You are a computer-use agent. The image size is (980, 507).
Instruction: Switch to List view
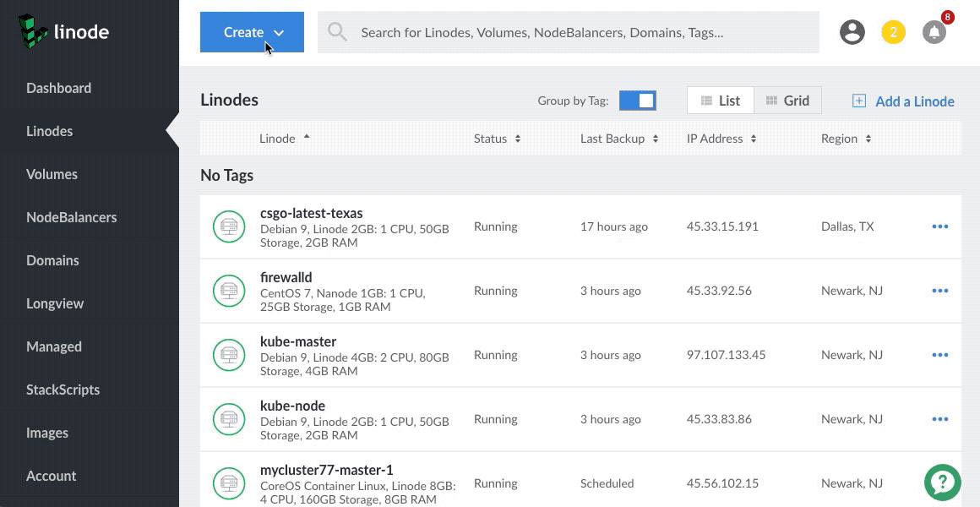[x=720, y=100]
